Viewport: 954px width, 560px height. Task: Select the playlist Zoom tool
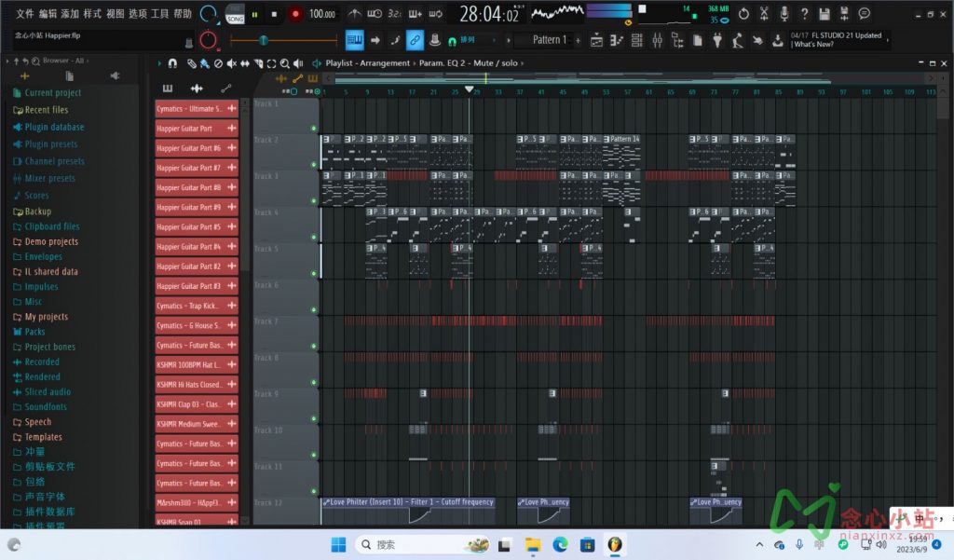[284, 63]
